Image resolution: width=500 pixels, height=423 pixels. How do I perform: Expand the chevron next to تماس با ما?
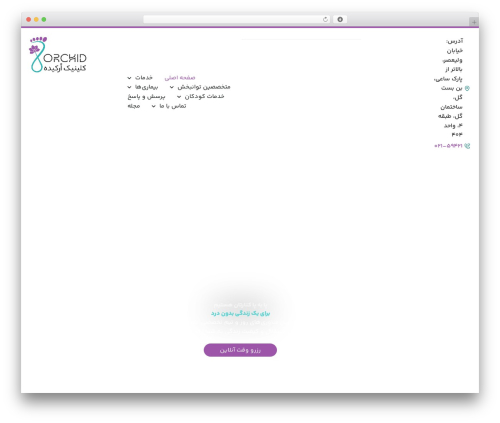(x=153, y=106)
